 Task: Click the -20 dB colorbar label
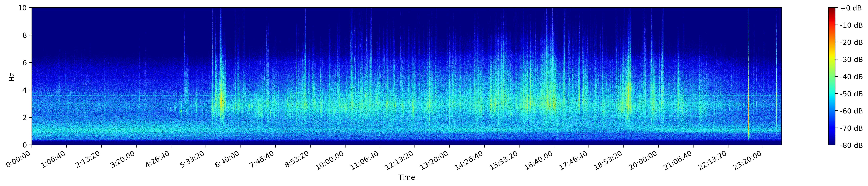[851, 43]
